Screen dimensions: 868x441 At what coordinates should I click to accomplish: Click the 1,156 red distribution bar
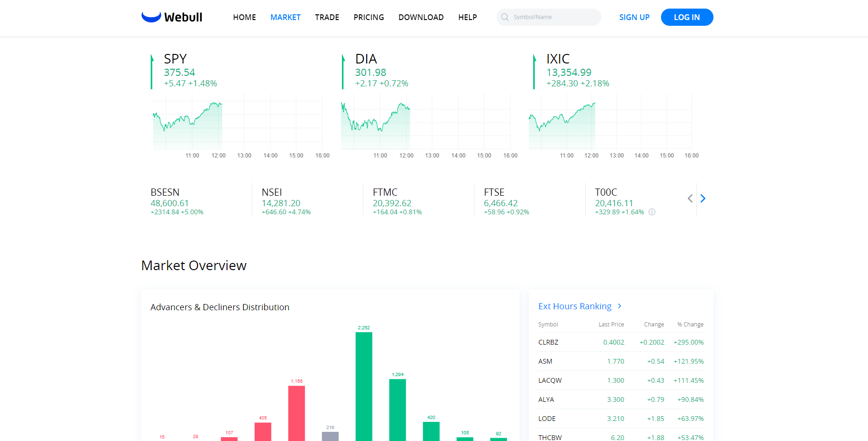[x=297, y=413]
